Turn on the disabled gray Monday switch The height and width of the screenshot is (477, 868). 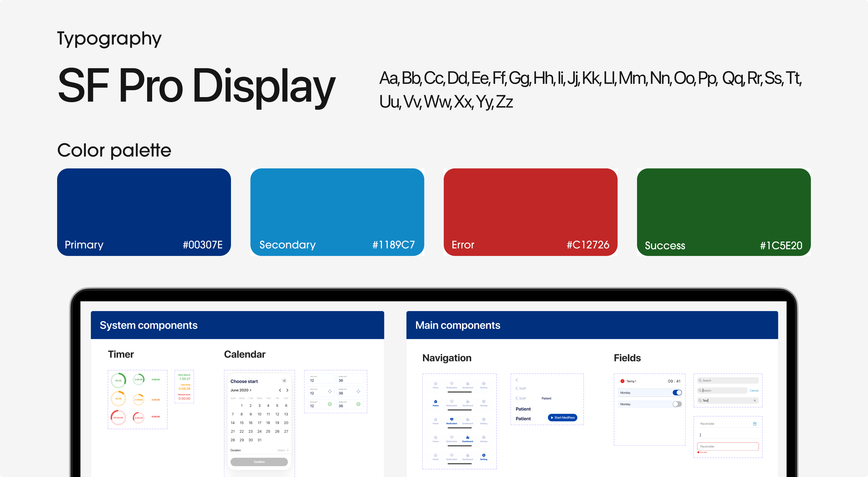tap(677, 404)
